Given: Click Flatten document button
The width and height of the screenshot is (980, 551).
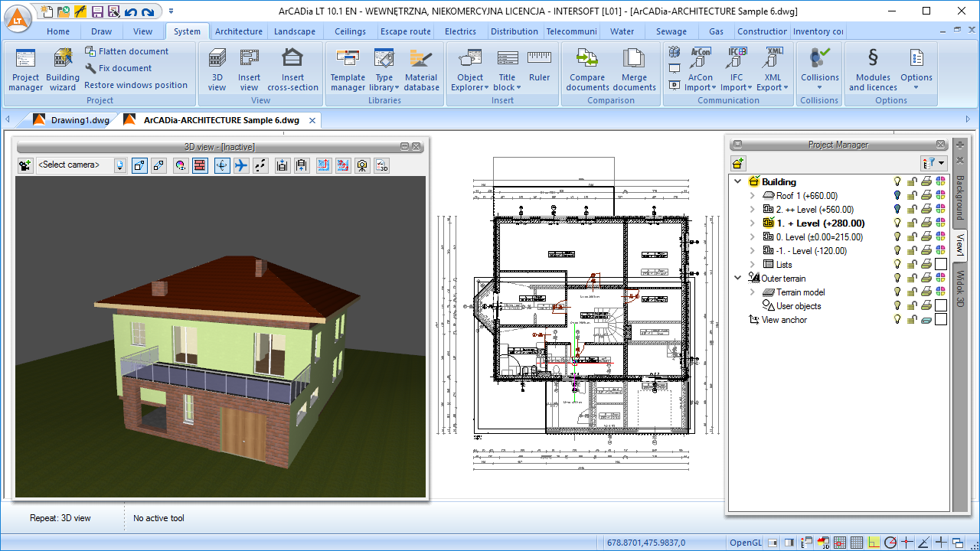Looking at the screenshot, I should click(x=126, y=51).
